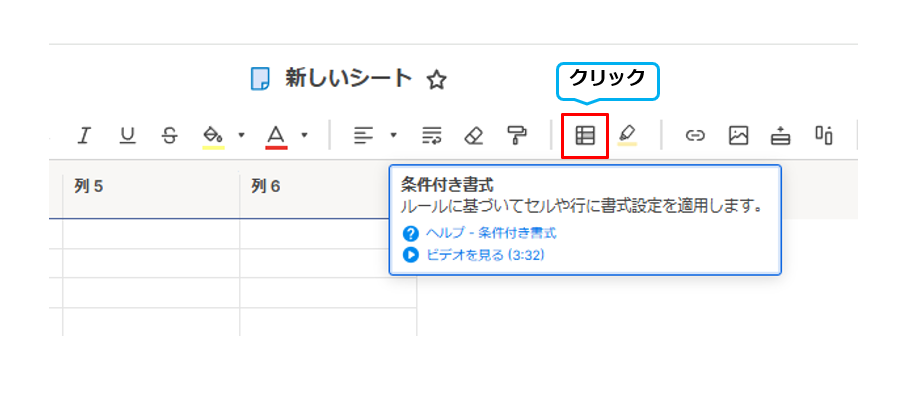The width and height of the screenshot is (899, 402).
Task: Click the paint bucket fill color icon
Action: coord(213,136)
